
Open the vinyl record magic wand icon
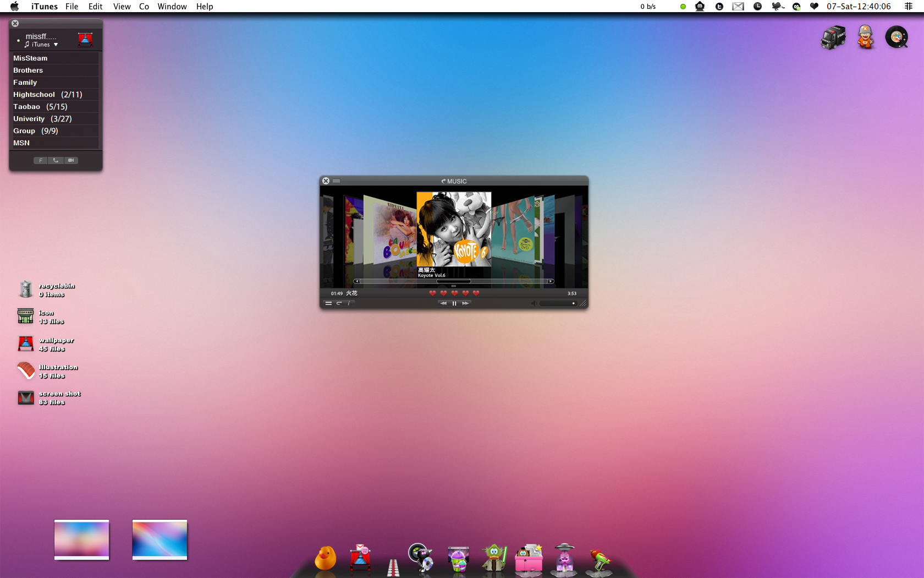pos(897,37)
